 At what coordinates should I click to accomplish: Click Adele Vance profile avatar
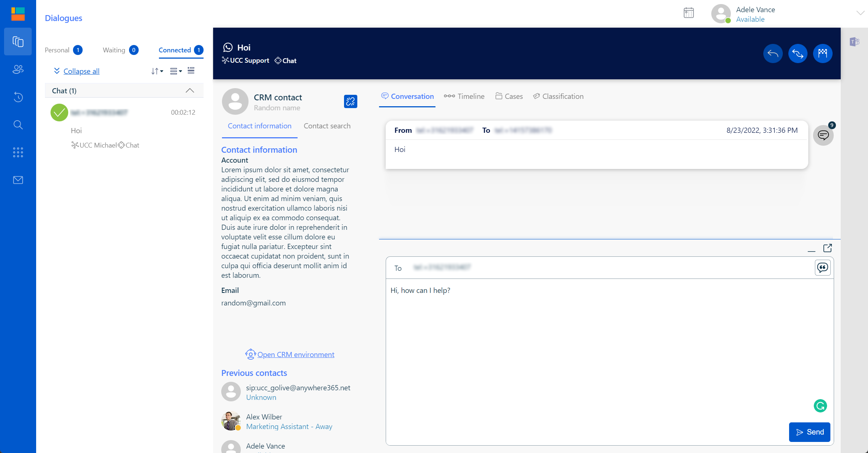click(x=721, y=14)
